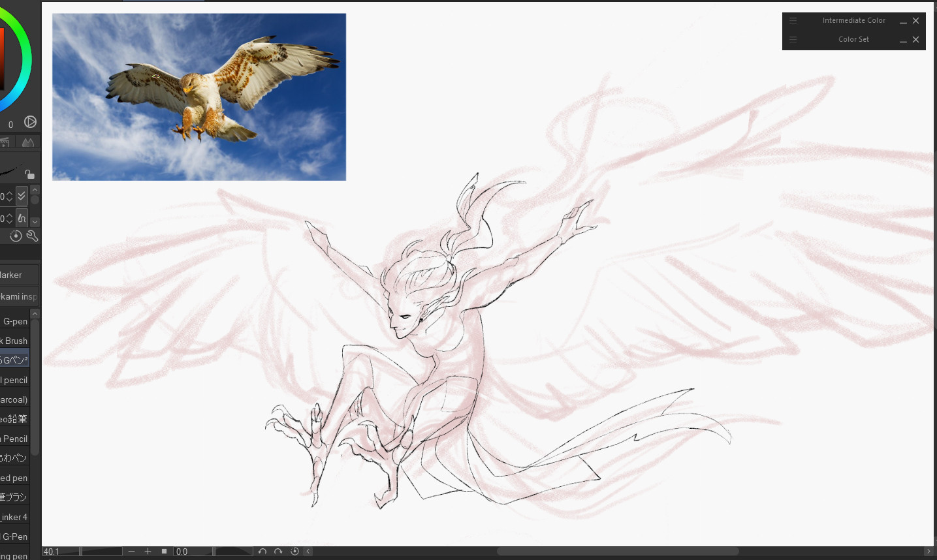This screenshot has height=560, width=937.
Task: Reset tool settings with the circular clock icon
Action: [x=16, y=236]
